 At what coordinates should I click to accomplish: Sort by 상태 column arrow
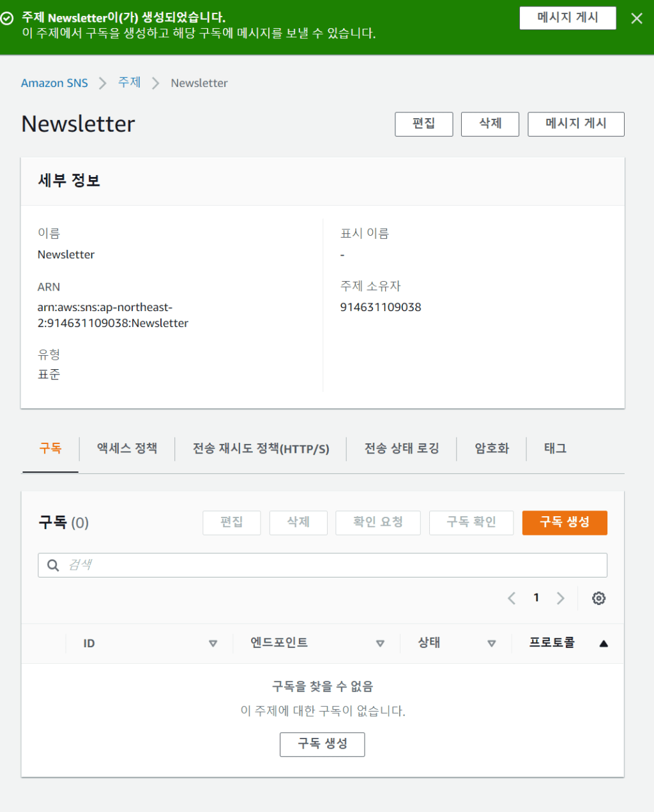491,643
